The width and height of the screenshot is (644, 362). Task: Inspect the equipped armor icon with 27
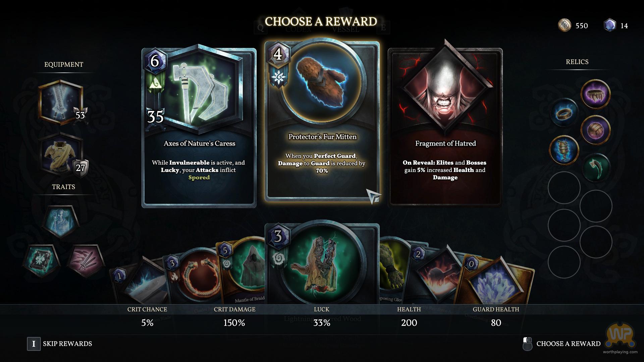pos(61,155)
